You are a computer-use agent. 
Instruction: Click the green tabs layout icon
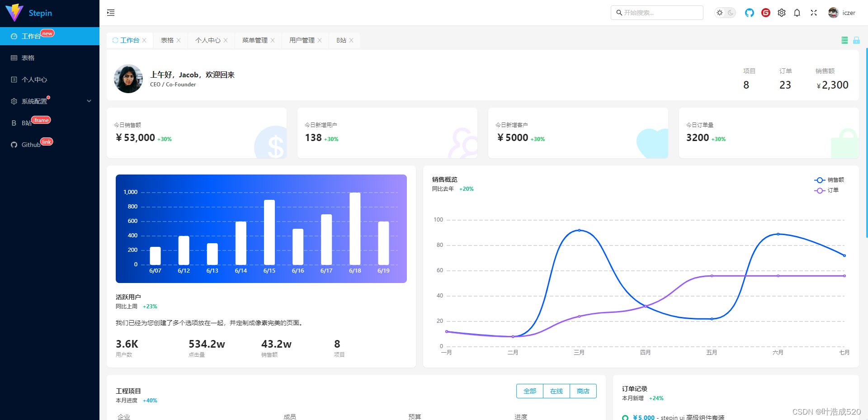click(844, 40)
